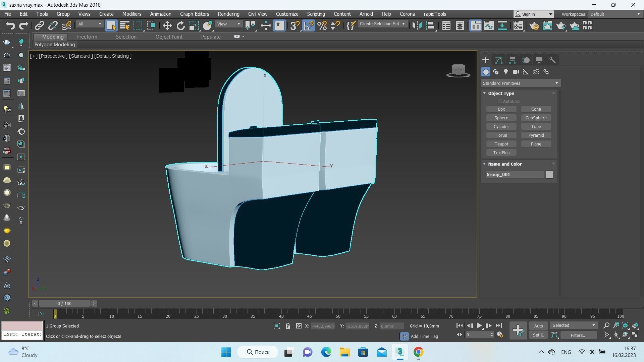Click the pink MAXScript listener swatch
Viewport: 644px width, 362px height.
22,326
